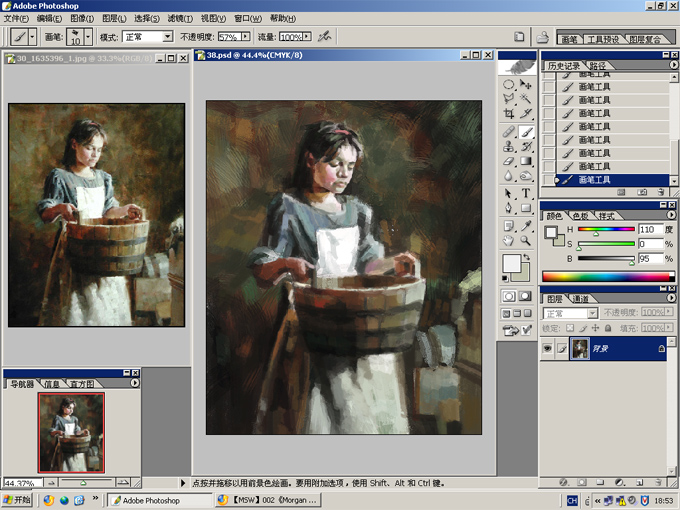The width and height of the screenshot is (680, 510).
Task: Open MSW 002 Morgan taskbar window
Action: [x=268, y=500]
